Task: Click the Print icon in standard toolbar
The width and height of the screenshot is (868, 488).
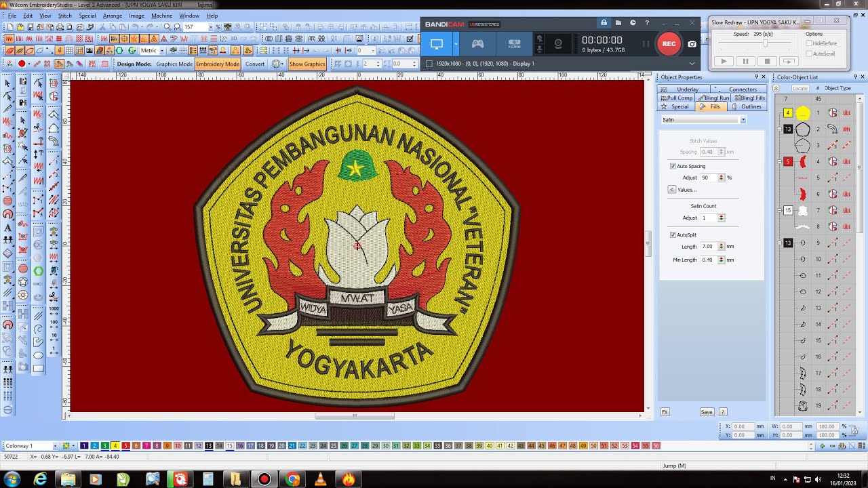Action: [60, 26]
